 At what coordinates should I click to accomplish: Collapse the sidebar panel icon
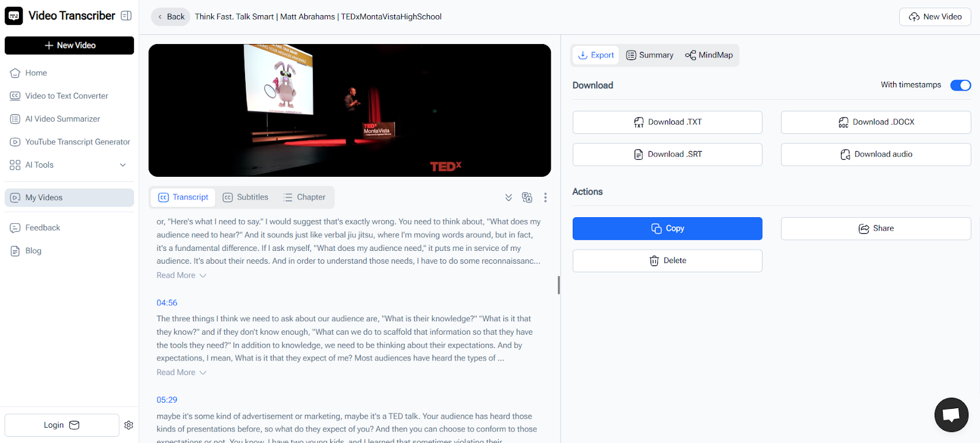(x=126, y=16)
